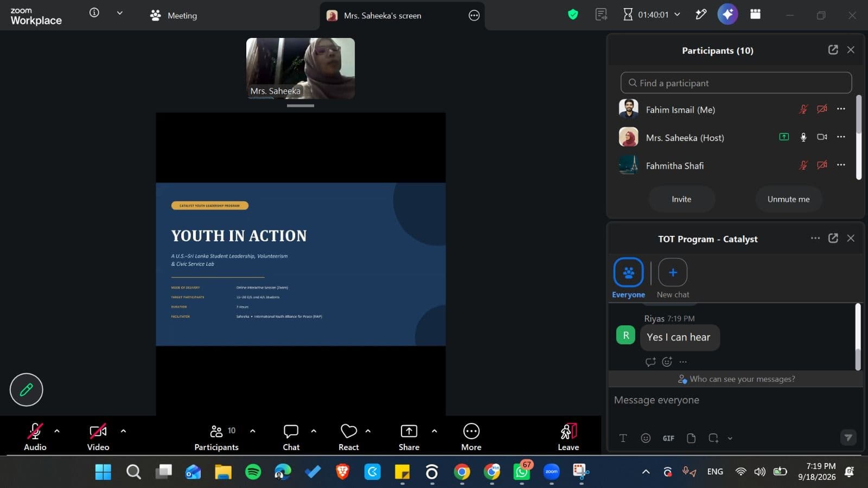Image resolution: width=868 pixels, height=488 pixels.
Task: Open text formatting icon in chat
Action: [623, 438]
